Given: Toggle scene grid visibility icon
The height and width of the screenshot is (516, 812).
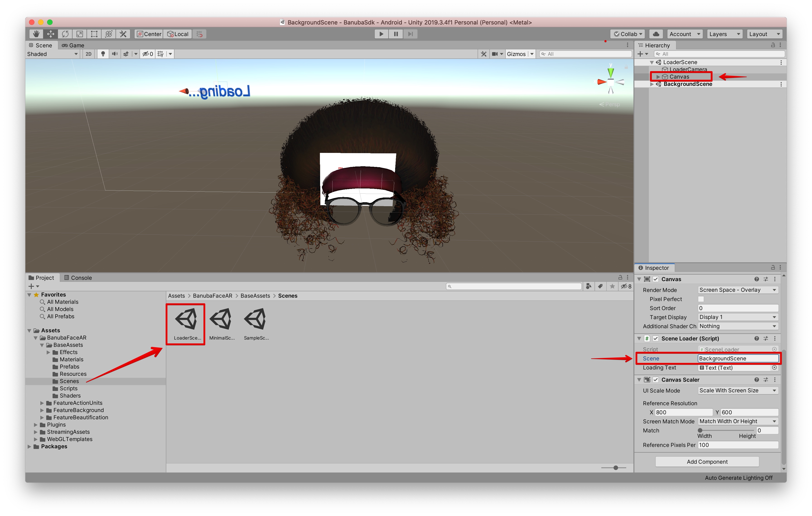Looking at the screenshot, I should pos(160,54).
